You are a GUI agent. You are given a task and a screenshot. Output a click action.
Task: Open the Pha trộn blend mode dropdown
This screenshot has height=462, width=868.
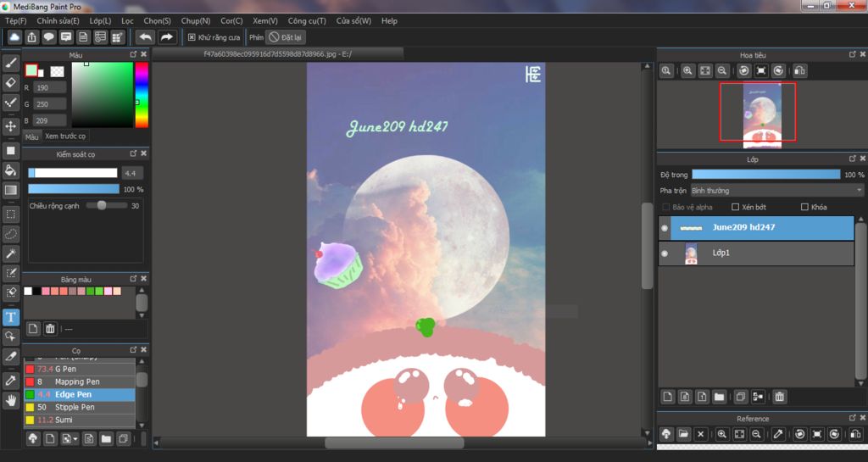pos(777,191)
